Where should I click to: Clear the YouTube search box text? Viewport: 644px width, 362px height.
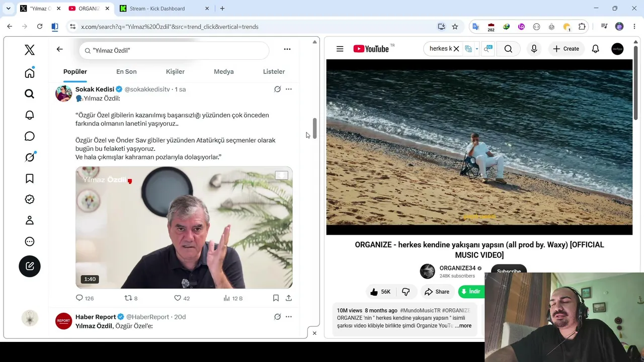pos(456,49)
